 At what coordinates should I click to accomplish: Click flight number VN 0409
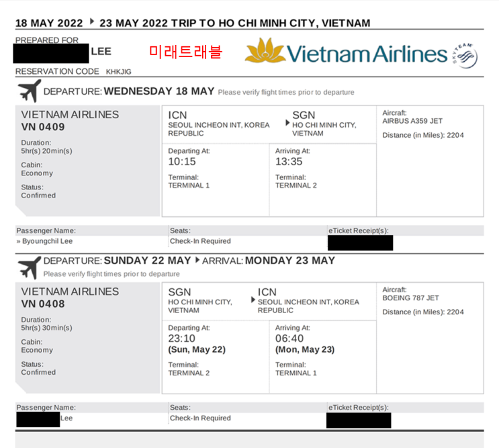pos(43,127)
